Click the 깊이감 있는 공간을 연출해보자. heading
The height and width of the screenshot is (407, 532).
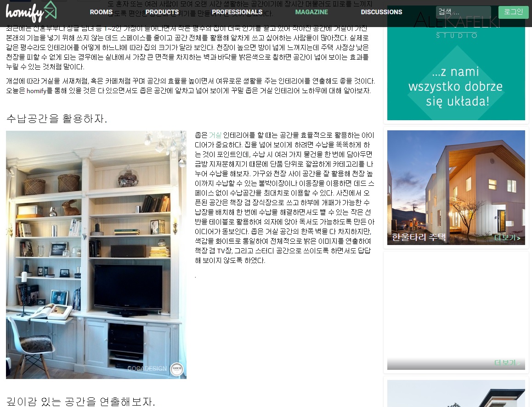click(80, 401)
